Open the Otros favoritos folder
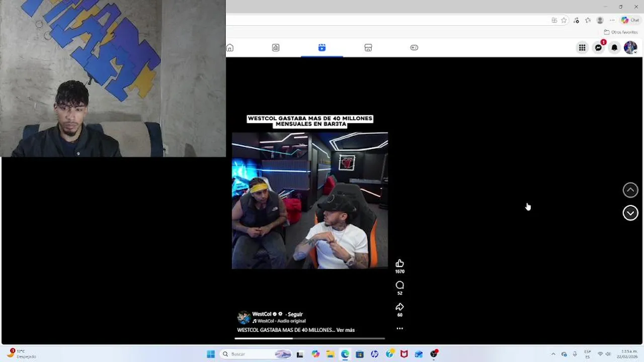 [x=620, y=32]
